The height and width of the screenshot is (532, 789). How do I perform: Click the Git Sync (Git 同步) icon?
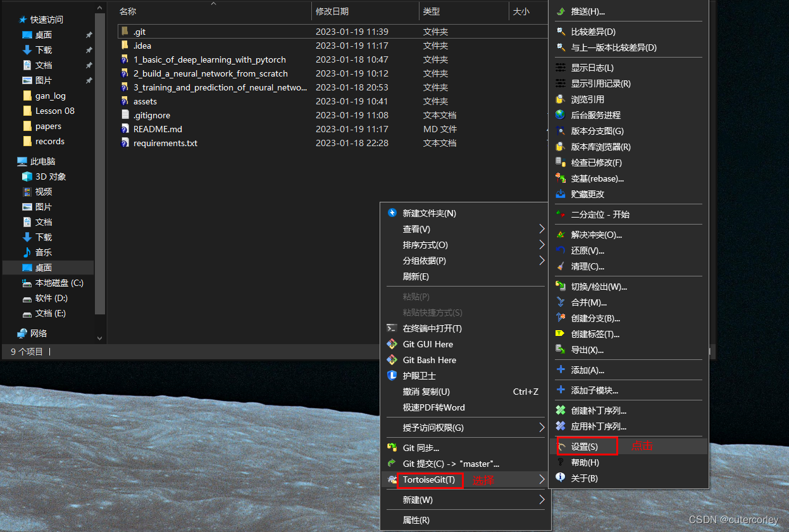click(392, 448)
